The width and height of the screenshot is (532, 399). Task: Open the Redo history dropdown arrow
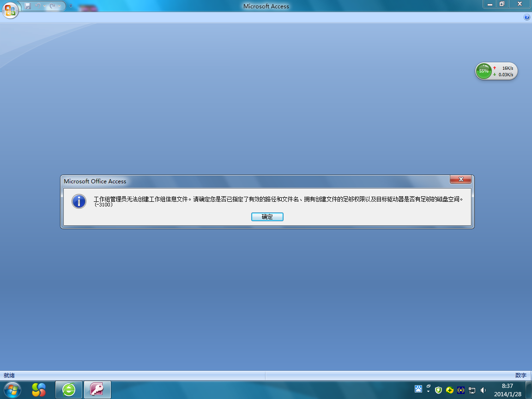pyautogui.click(x=59, y=6)
